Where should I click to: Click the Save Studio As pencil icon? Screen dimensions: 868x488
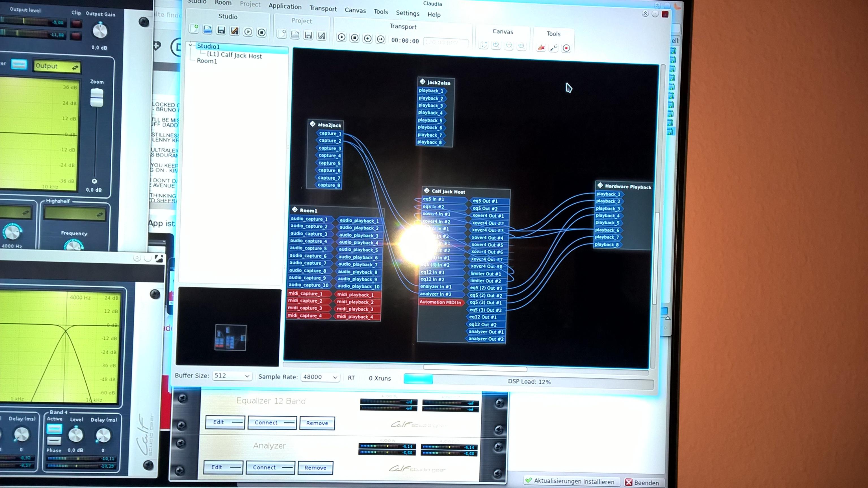[x=234, y=31]
